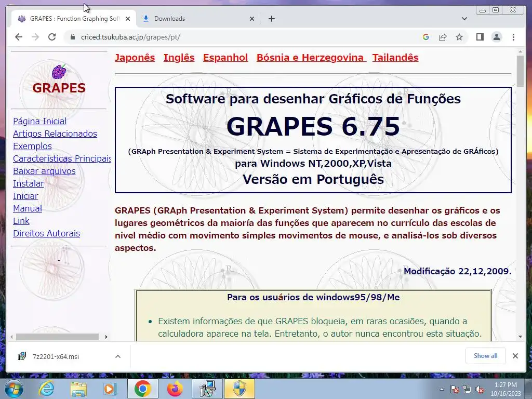Open Windows Media Player from taskbar
The image size is (532, 399).
tap(110, 389)
